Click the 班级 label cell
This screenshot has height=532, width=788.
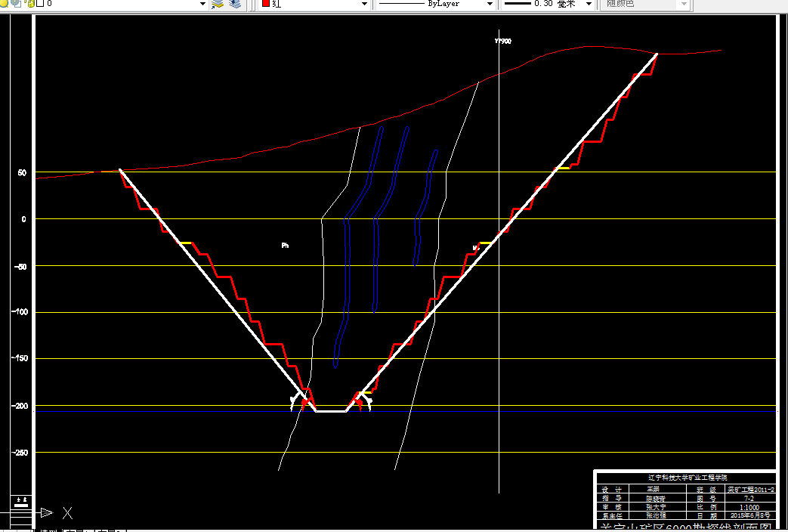tap(706, 490)
